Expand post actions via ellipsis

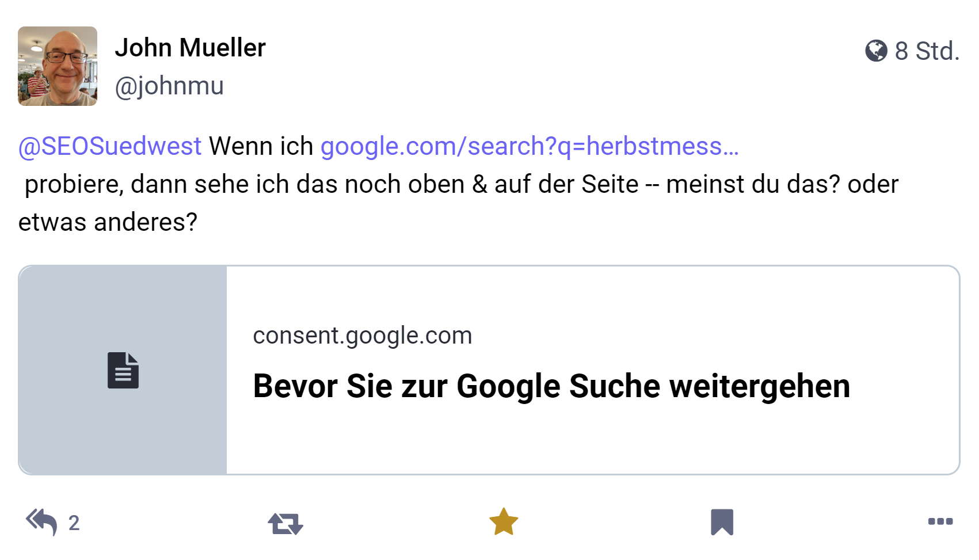coord(940,522)
